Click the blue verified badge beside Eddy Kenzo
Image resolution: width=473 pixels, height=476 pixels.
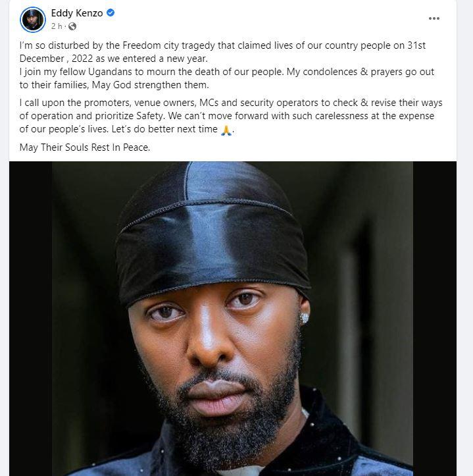(x=111, y=13)
